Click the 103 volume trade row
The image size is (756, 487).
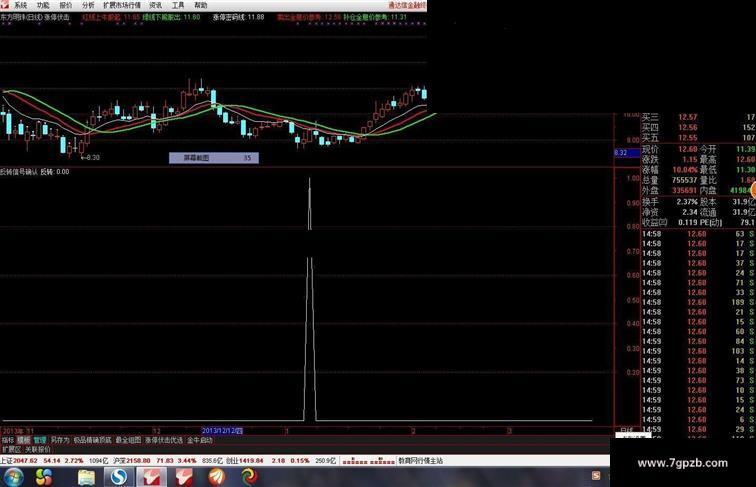click(698, 351)
